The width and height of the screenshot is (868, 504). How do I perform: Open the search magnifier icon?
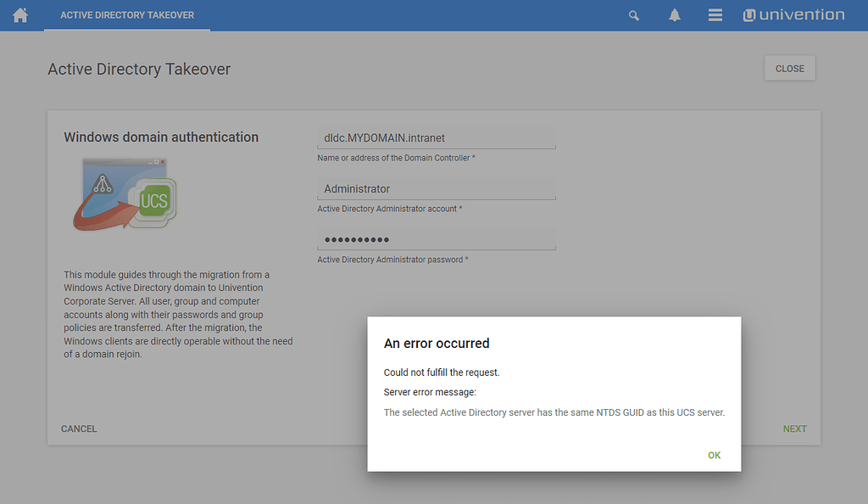tap(633, 14)
